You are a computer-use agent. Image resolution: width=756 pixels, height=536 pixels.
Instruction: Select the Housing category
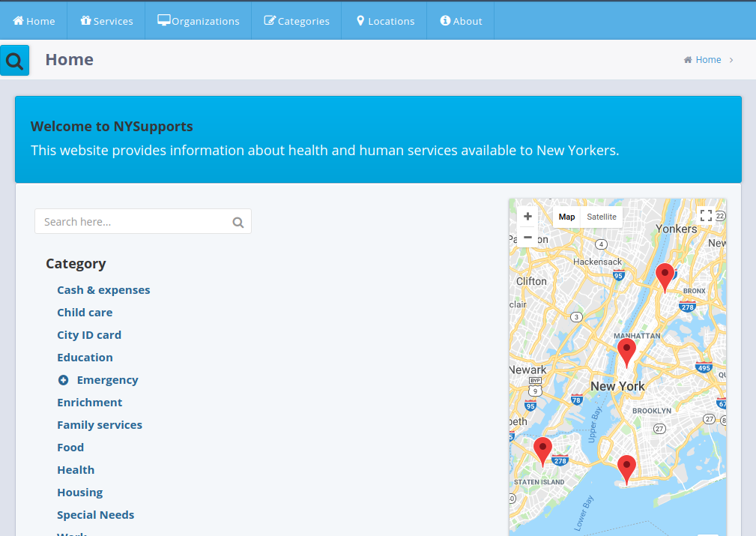[80, 493]
